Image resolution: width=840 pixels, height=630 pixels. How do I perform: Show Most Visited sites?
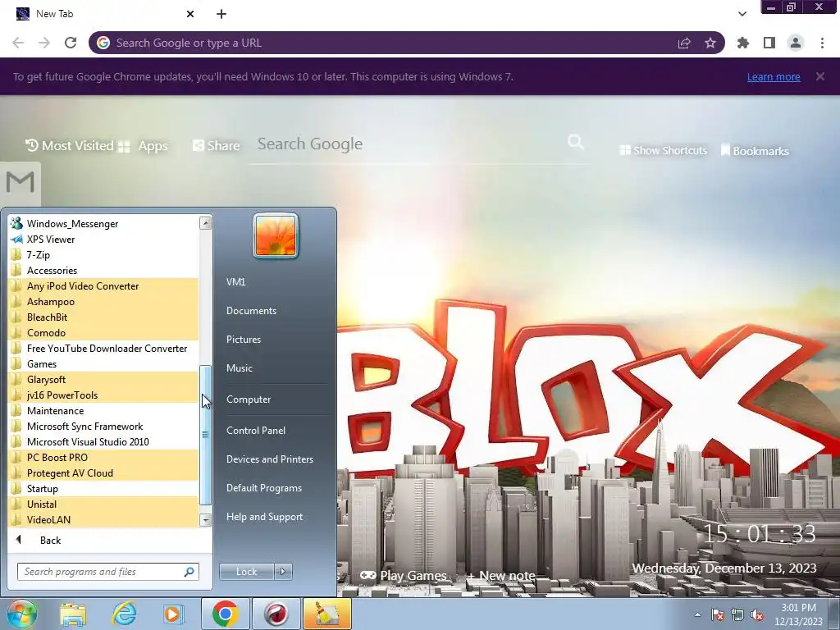(x=70, y=146)
